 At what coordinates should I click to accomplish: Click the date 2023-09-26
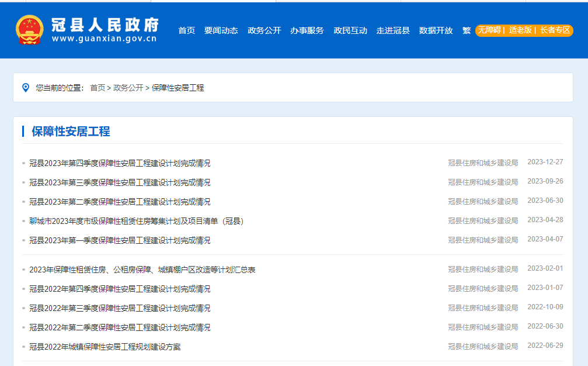545,181
